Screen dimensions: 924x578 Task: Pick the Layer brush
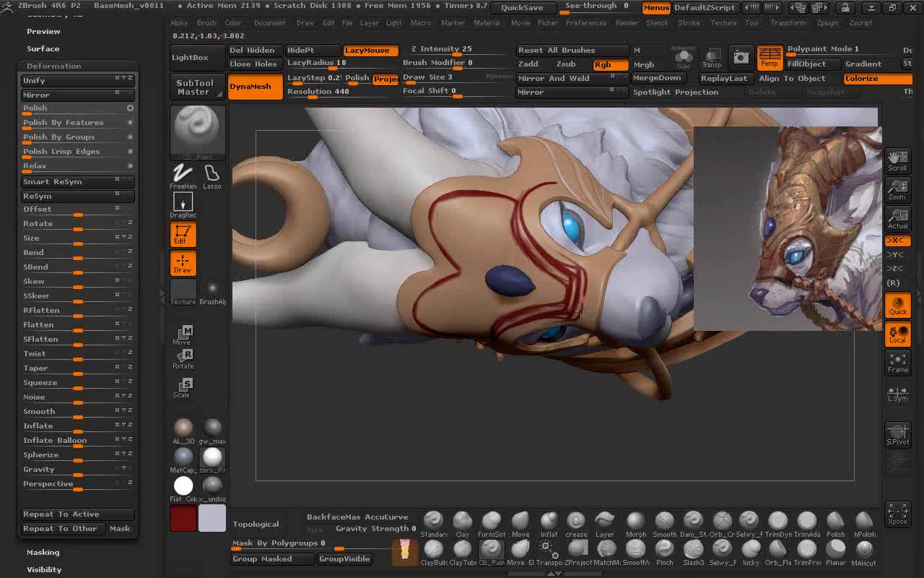605,524
